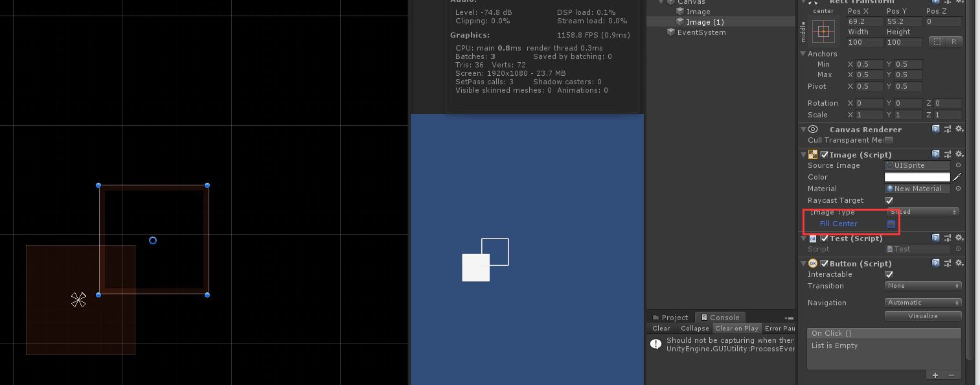Open Image (Script) gear context menu
Image resolution: width=980 pixels, height=385 pixels.
tap(959, 154)
